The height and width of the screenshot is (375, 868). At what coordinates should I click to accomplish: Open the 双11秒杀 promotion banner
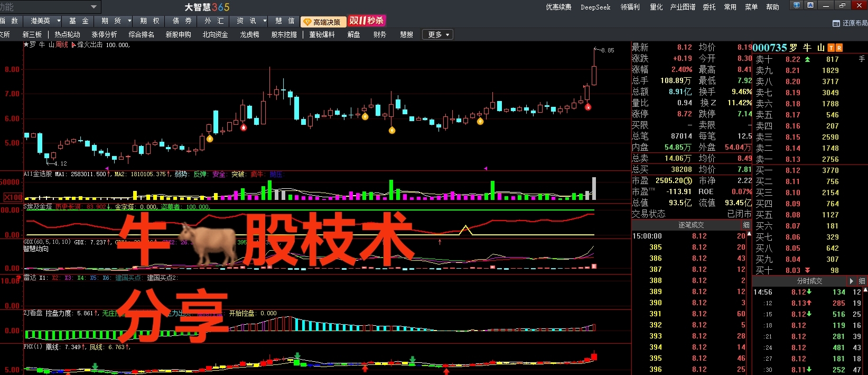(x=367, y=21)
